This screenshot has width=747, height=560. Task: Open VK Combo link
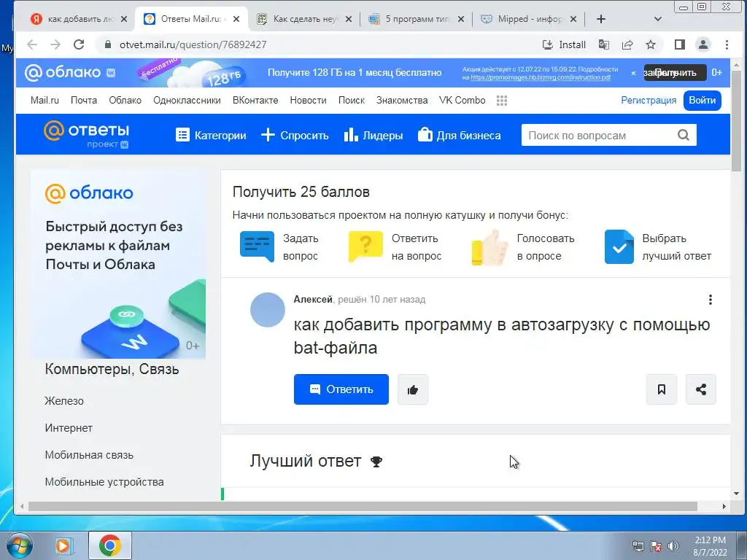pos(462,101)
